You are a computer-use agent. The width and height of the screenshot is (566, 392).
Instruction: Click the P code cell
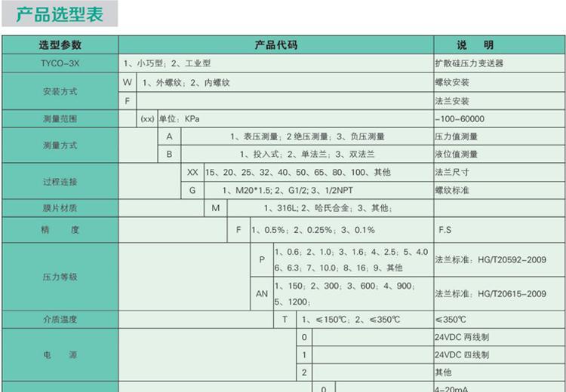262,259
